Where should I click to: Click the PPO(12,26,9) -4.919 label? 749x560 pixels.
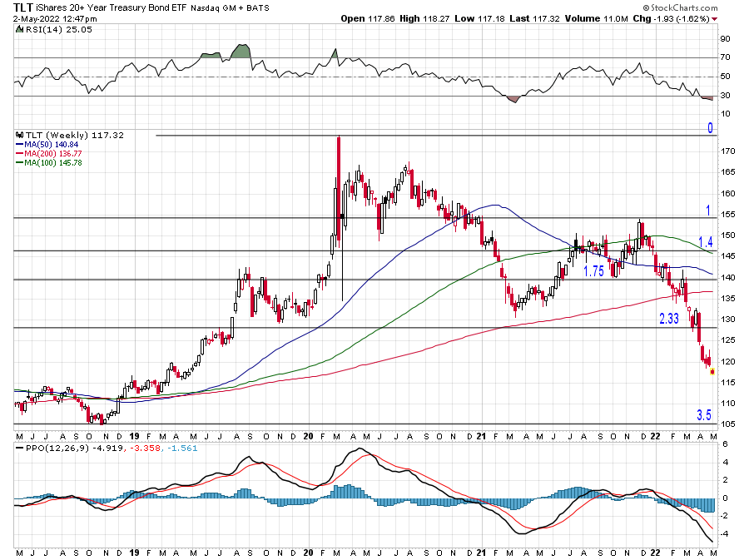(74, 448)
